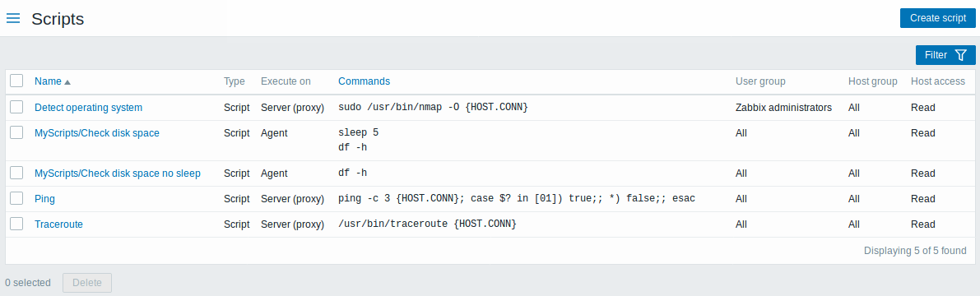
Task: Click the funnel Filter icon
Action: click(961, 55)
